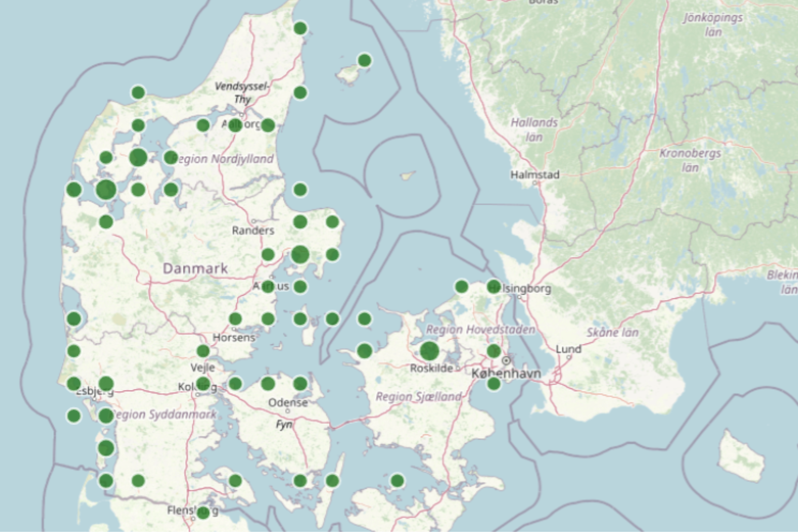Click the marker just south of København

(493, 383)
